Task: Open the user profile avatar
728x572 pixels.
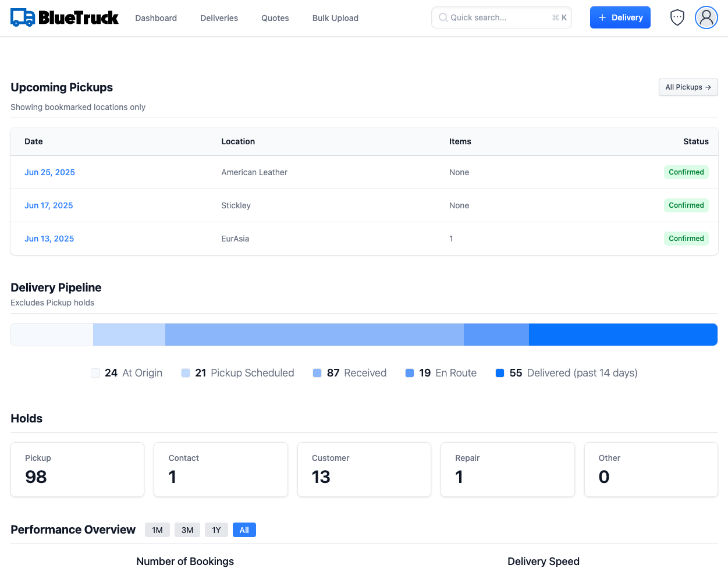Action: tap(706, 17)
